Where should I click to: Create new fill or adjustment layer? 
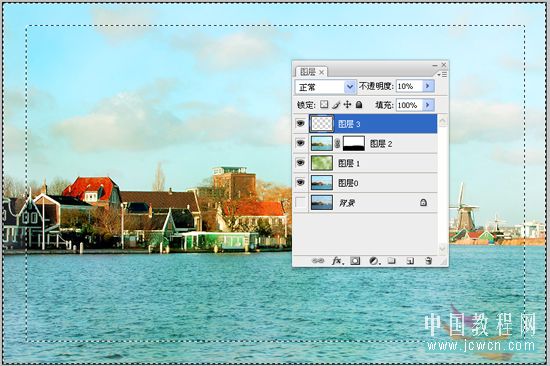click(374, 261)
